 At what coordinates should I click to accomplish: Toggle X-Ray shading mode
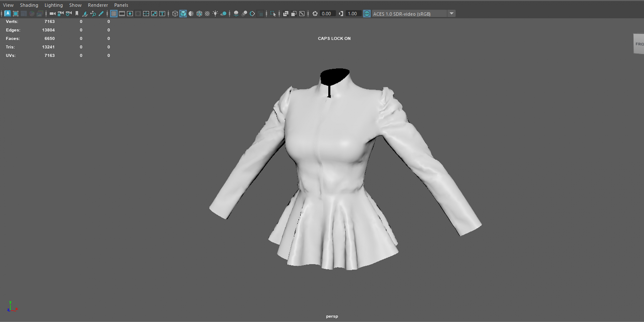tap(285, 13)
